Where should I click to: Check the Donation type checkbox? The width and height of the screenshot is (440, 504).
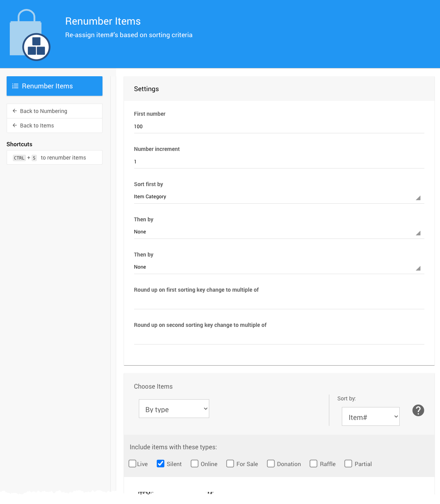(x=271, y=464)
